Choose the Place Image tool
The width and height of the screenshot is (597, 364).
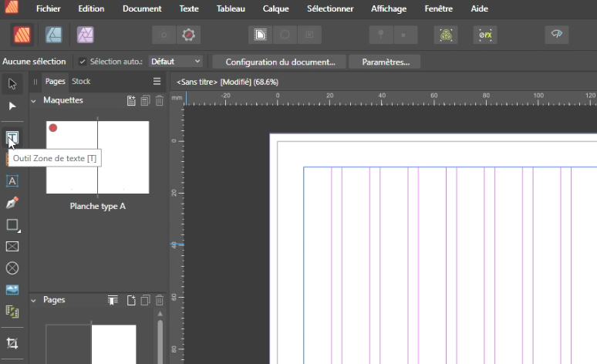tap(12, 290)
